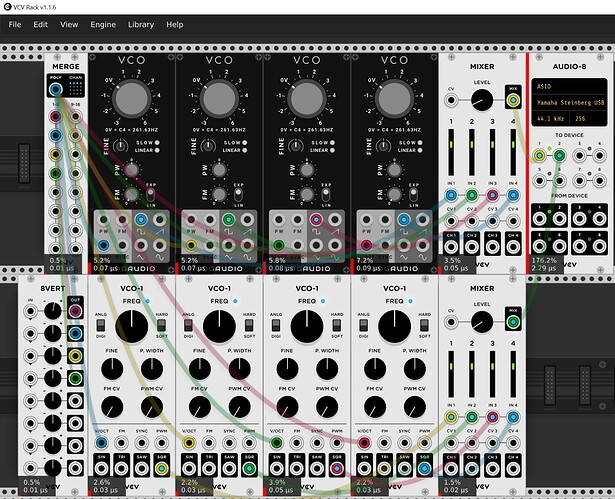Click the CV 4 jack on the top MIXER

pyautogui.click(x=513, y=221)
